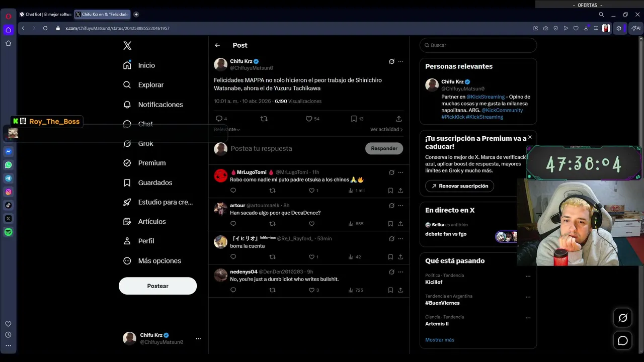Reply to main post with 4 comments
644x362 pixels.
pyautogui.click(x=221, y=119)
